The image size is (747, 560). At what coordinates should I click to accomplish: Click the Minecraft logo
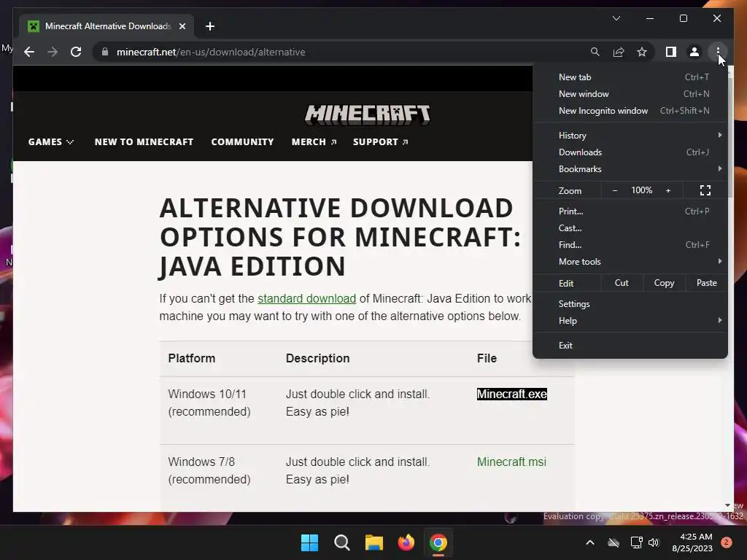click(x=368, y=114)
